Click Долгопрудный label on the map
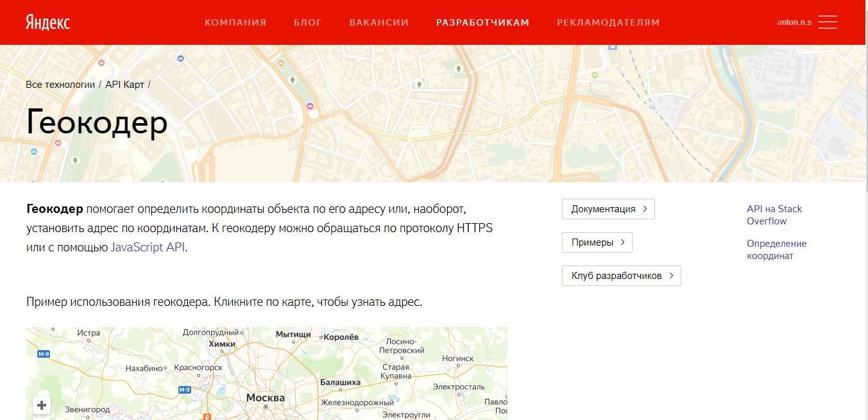The height and width of the screenshot is (420, 868). tap(210, 333)
